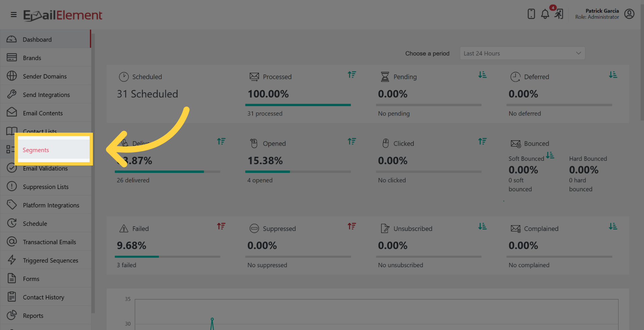Click the Brands sidebar icon
The height and width of the screenshot is (330, 644).
12,58
